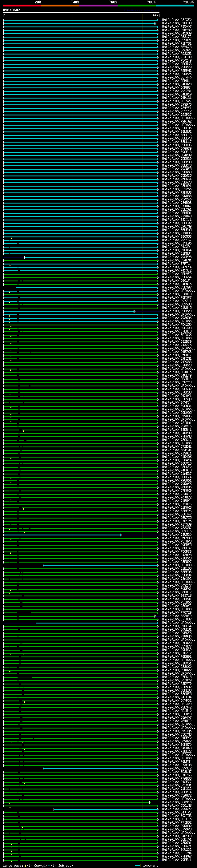Select the AV640607 query sequence label
Viewport: 197px width, 868px height.
11,10
